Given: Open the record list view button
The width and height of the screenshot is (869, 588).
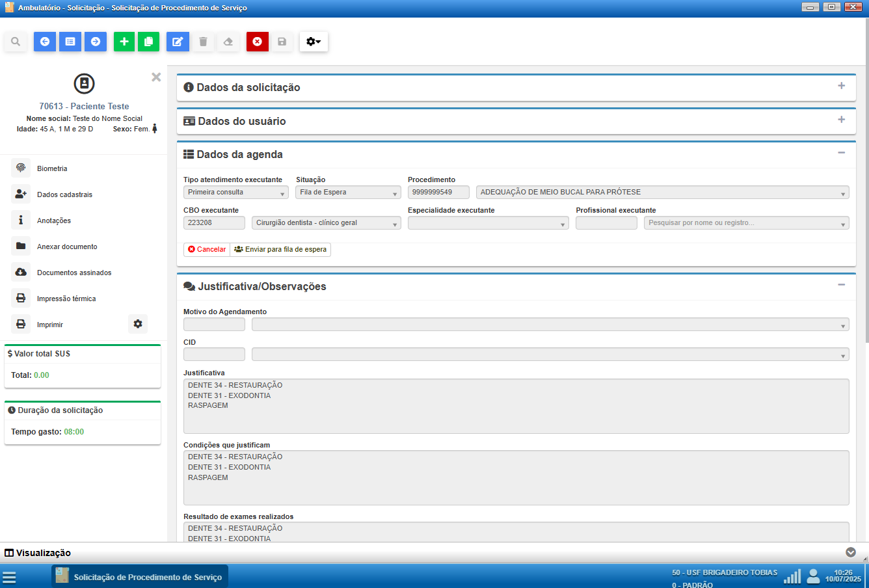Looking at the screenshot, I should point(70,42).
